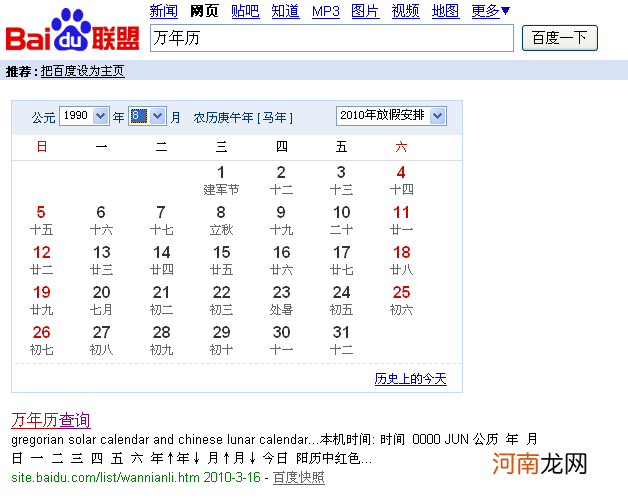This screenshot has height=498, width=628.
Task: Open the 知道 search category
Action: [x=285, y=11]
